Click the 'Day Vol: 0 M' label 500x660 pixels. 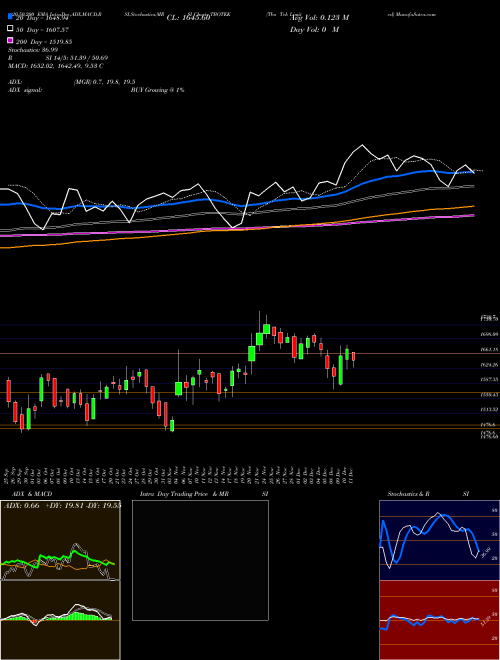click(x=314, y=29)
